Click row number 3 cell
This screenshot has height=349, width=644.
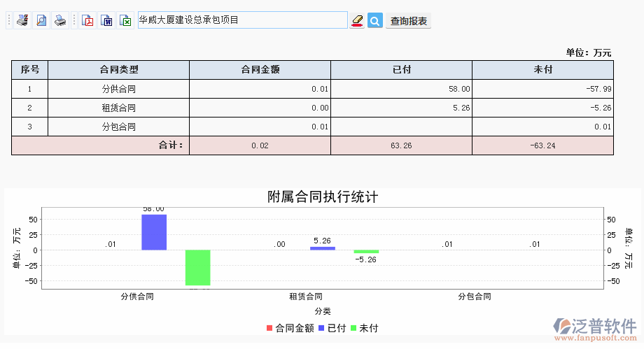point(30,127)
